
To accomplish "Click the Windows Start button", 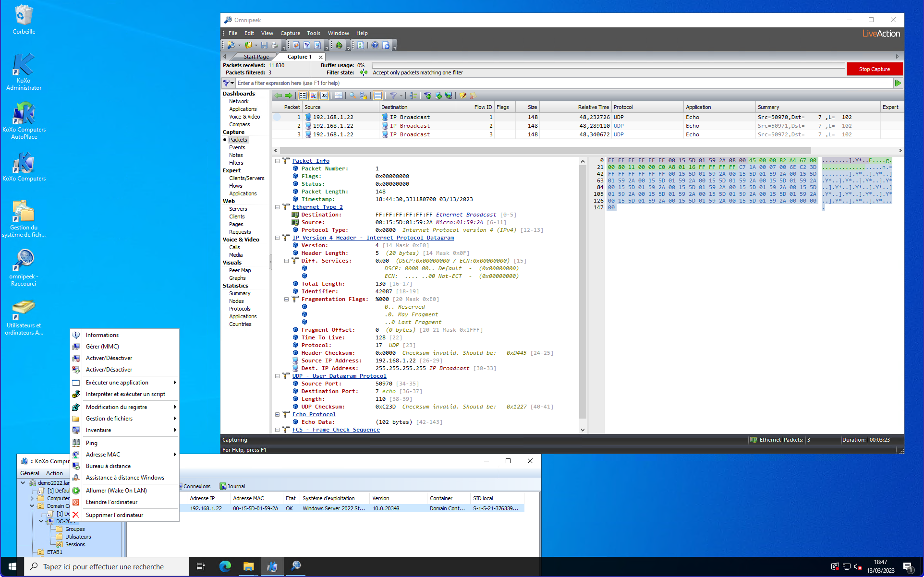I will (x=12, y=566).
